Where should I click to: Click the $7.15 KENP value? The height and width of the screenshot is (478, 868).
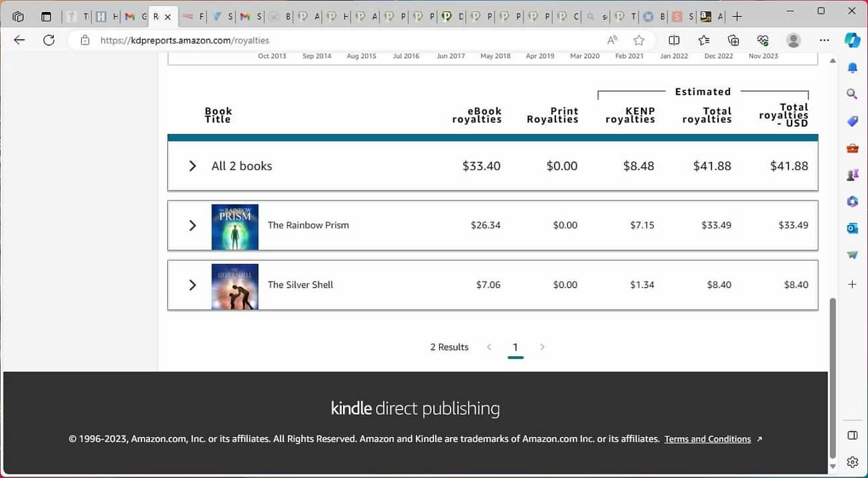click(x=642, y=225)
